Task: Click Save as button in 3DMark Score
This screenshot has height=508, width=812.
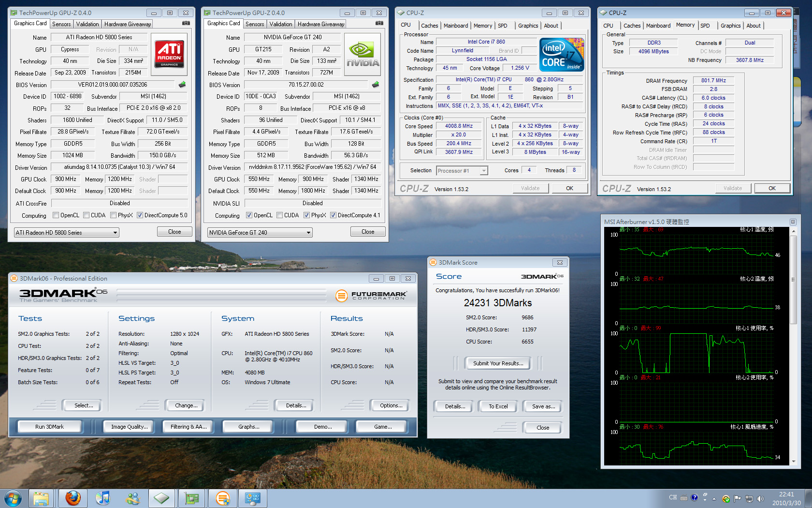Action: 543,406
